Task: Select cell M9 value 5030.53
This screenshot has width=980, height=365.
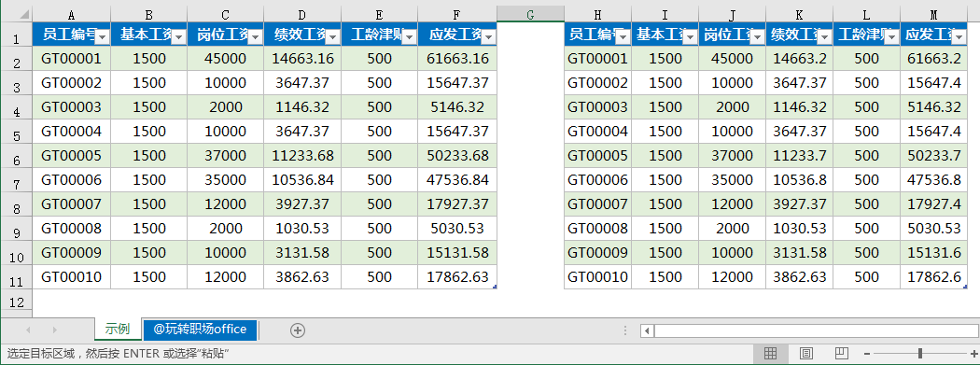Action: pos(933,229)
